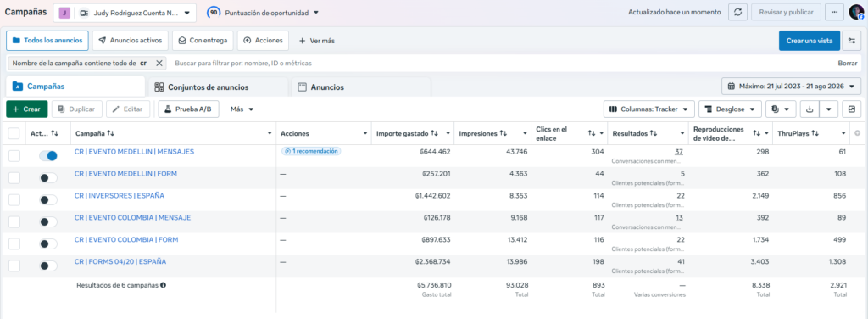Select checkbox for CR | FORMS 04/20 | ESPAÑA
868x319 pixels.
(x=14, y=266)
